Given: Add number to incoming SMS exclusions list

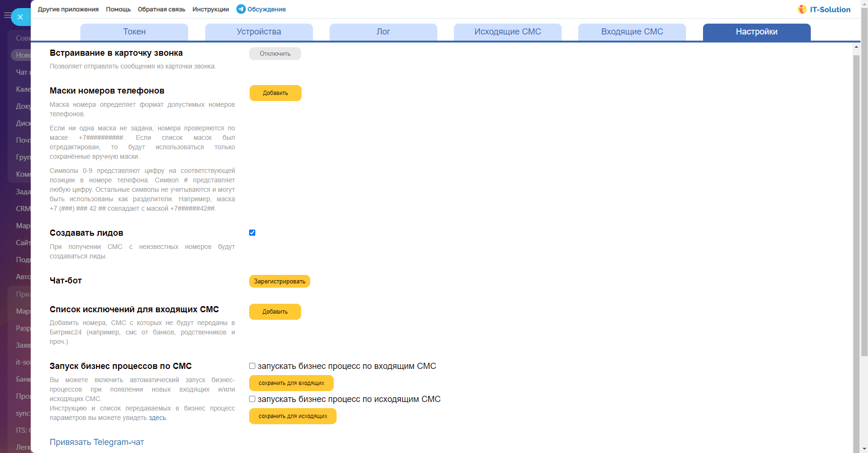Looking at the screenshot, I should point(275,312).
